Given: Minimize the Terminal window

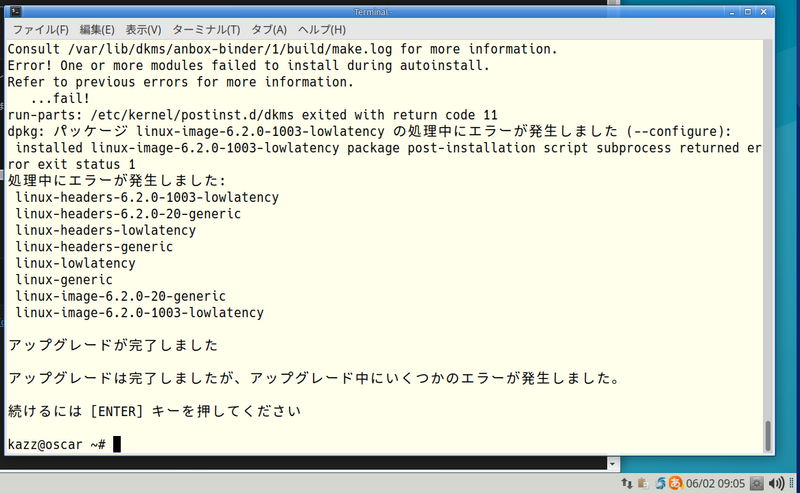Looking at the screenshot, I should pyautogui.click(x=732, y=12).
